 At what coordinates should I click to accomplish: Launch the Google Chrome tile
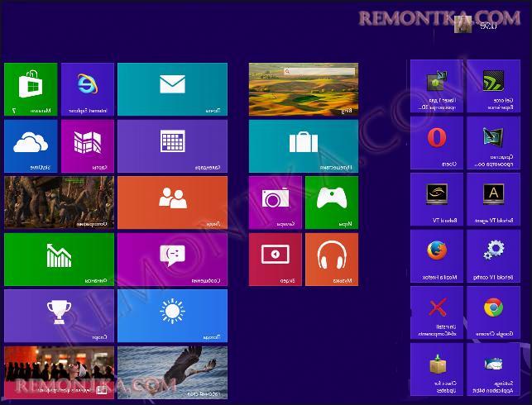[493, 312]
